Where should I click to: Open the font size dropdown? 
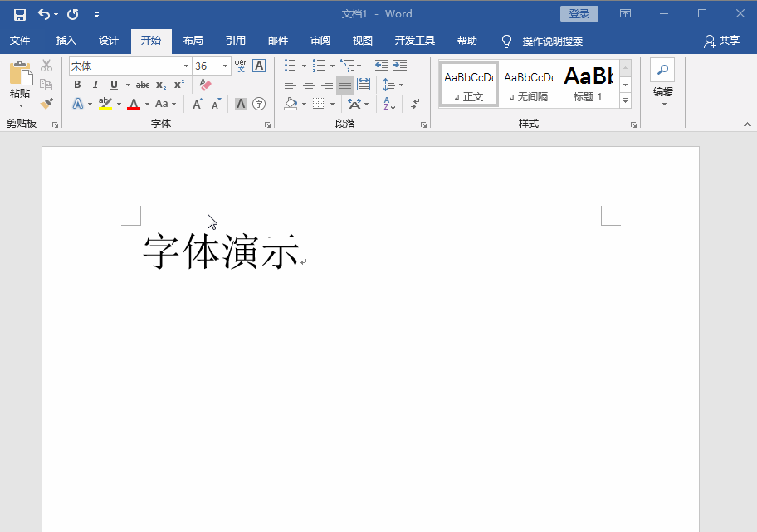[x=223, y=66]
